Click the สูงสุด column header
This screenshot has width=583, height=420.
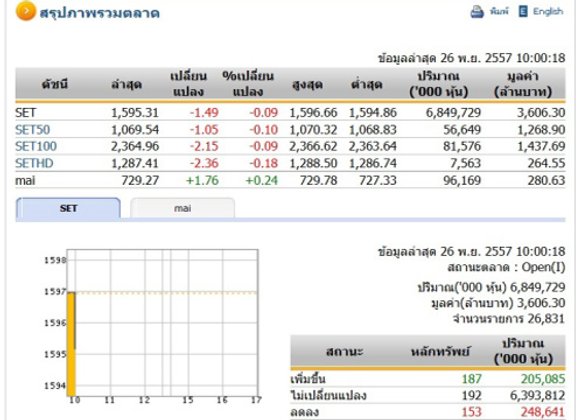click(307, 85)
